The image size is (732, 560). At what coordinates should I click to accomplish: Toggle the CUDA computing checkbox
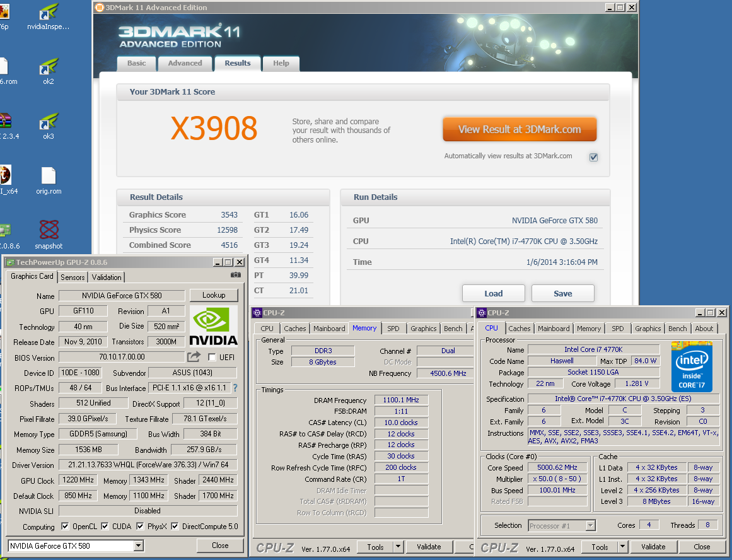[x=105, y=526]
